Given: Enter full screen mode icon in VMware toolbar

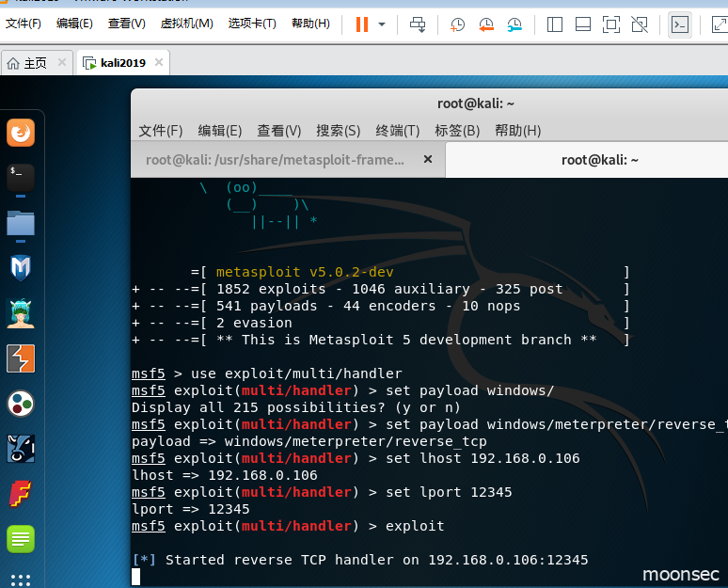Looking at the screenshot, I should click(x=611, y=24).
